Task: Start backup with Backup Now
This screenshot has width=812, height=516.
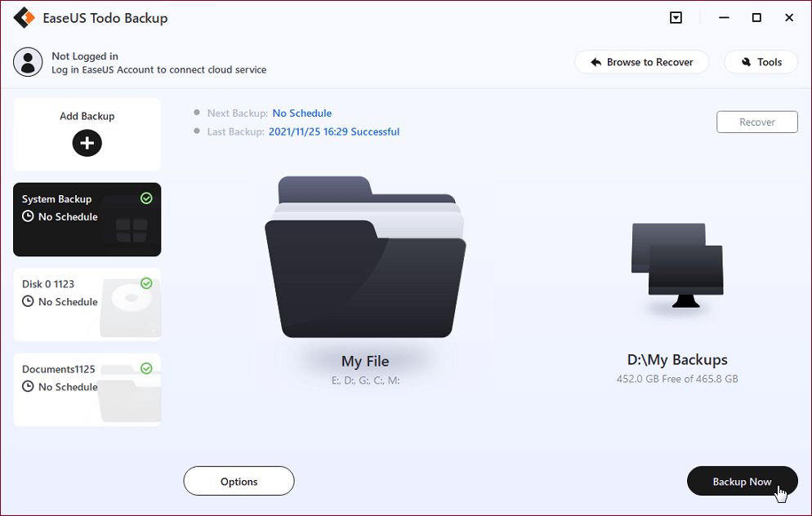Action: [x=742, y=482]
